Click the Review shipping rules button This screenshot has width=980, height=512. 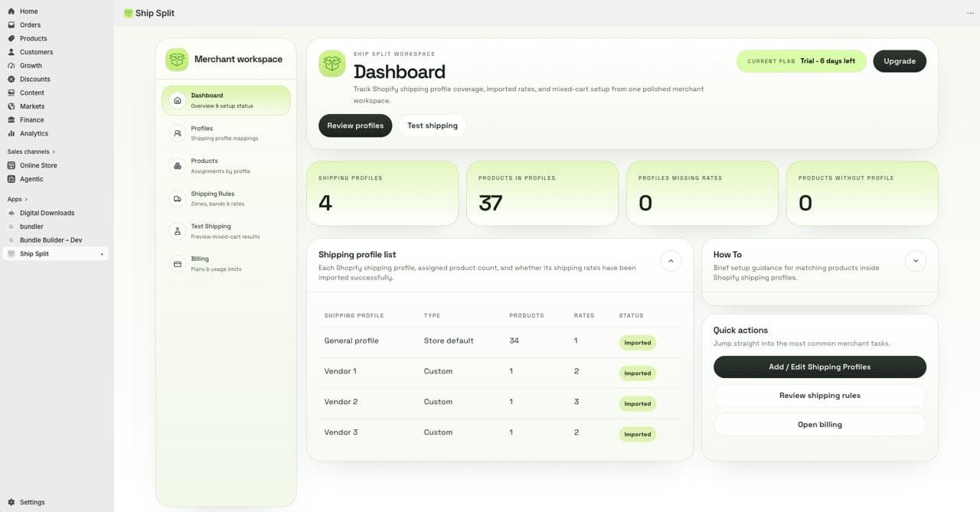[820, 396]
